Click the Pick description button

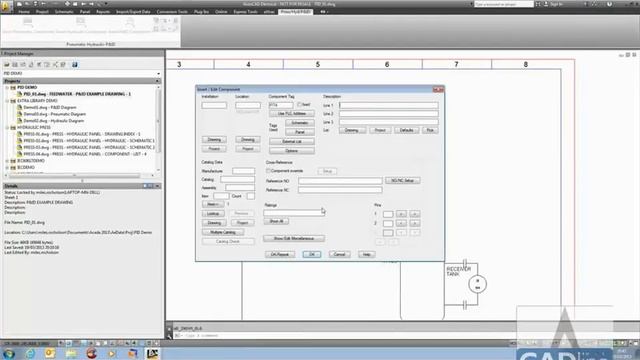pyautogui.click(x=430, y=130)
